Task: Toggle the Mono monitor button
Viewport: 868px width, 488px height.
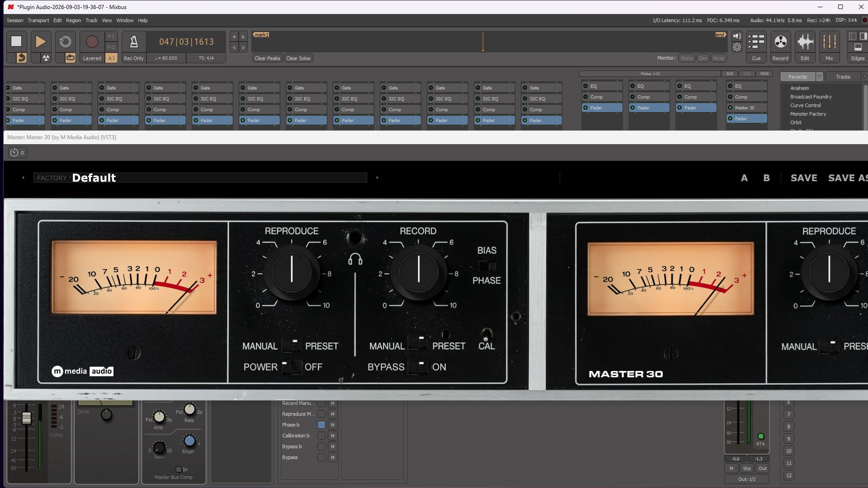Action: pos(687,58)
